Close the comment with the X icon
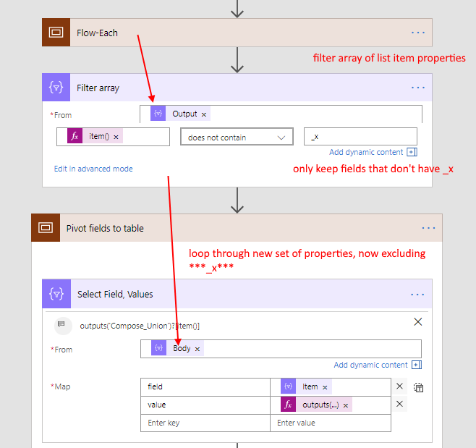 click(x=417, y=322)
